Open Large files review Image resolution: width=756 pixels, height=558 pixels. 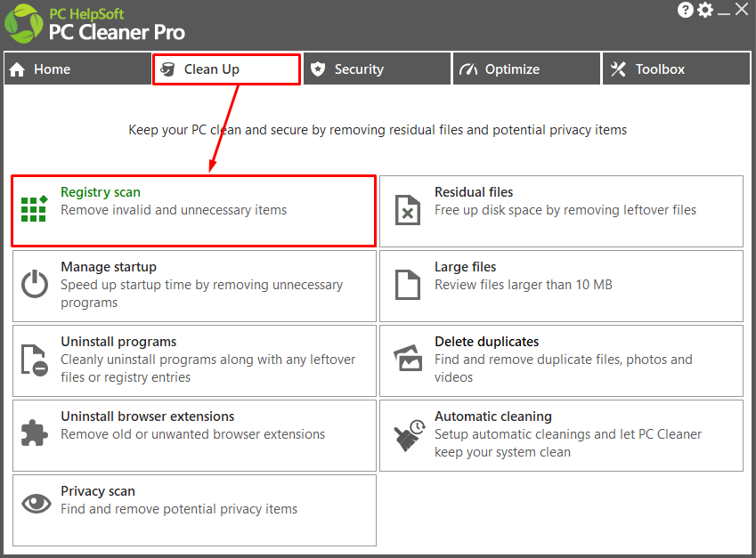point(561,287)
